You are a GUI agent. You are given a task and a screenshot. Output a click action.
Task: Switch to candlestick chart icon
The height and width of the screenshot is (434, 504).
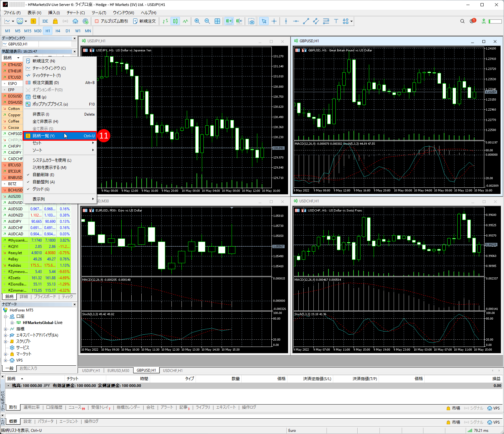(175, 21)
